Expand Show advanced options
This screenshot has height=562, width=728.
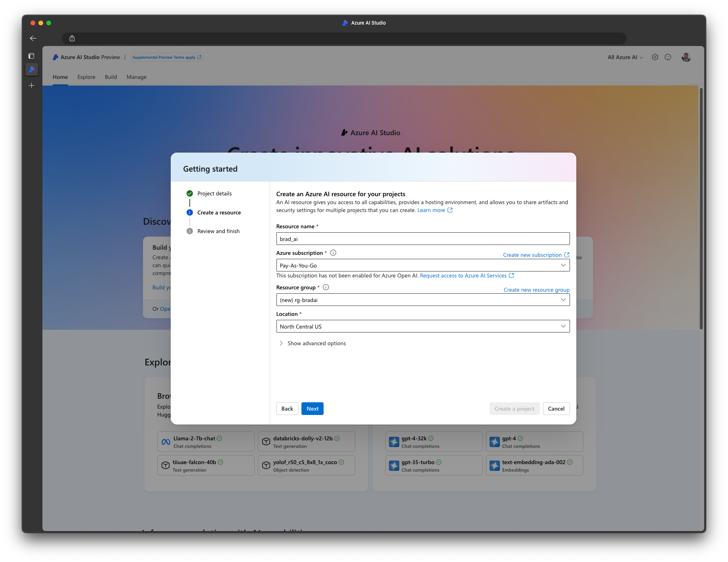pyautogui.click(x=313, y=343)
